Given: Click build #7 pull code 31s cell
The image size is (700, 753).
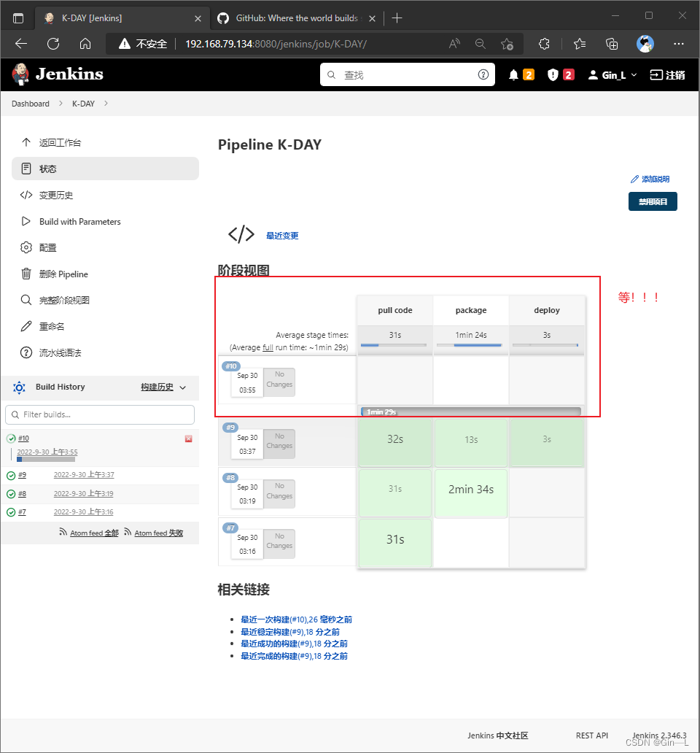Looking at the screenshot, I should pyautogui.click(x=395, y=543).
